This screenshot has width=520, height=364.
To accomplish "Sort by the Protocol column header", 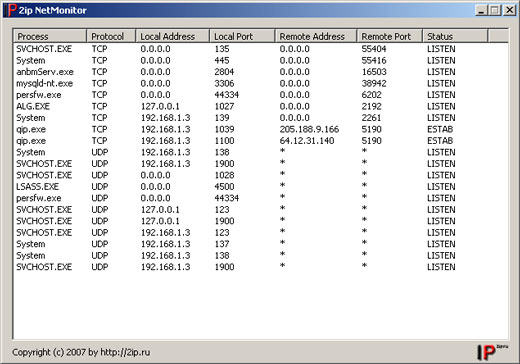I will coord(111,36).
